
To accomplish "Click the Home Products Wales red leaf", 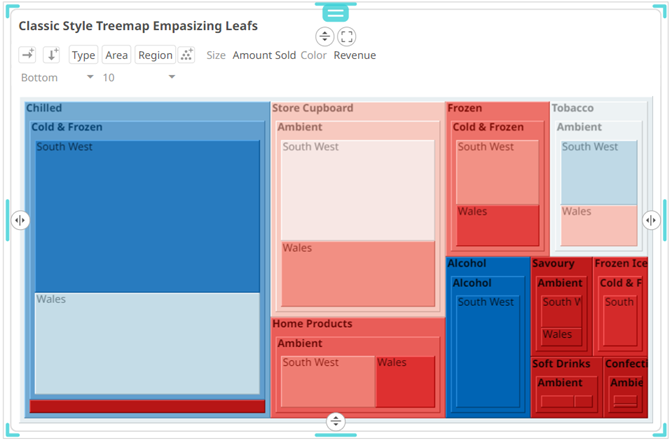I will pyautogui.click(x=405, y=381).
